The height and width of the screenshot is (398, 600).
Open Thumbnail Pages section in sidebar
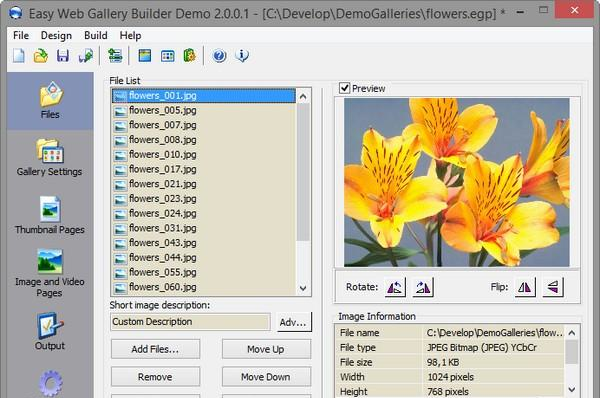49,215
